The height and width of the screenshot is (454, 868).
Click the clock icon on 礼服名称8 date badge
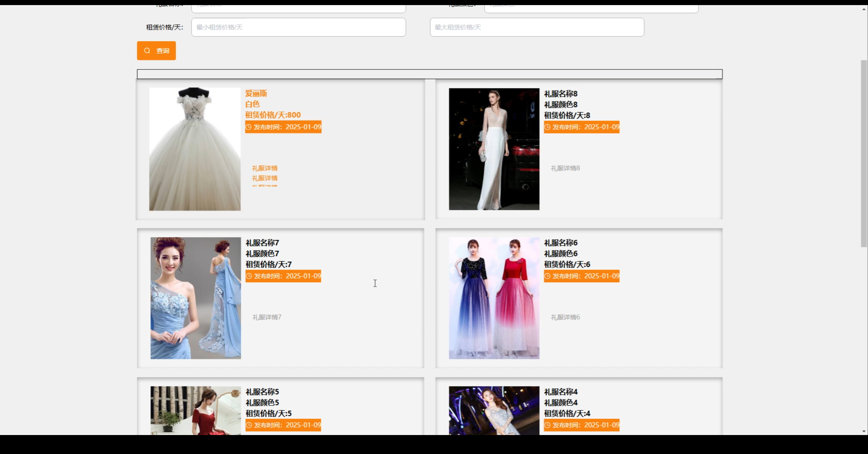[x=547, y=127]
